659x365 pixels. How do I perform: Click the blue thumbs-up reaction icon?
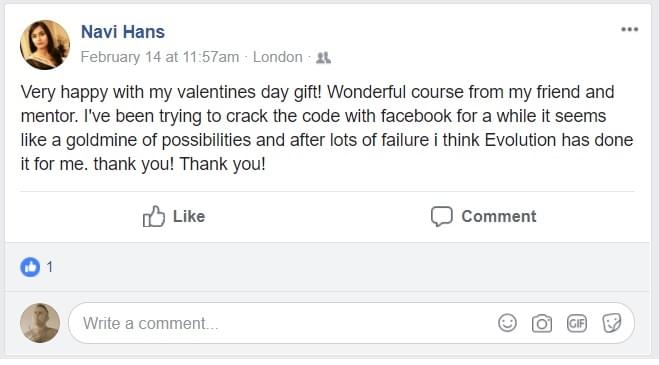click(30, 267)
